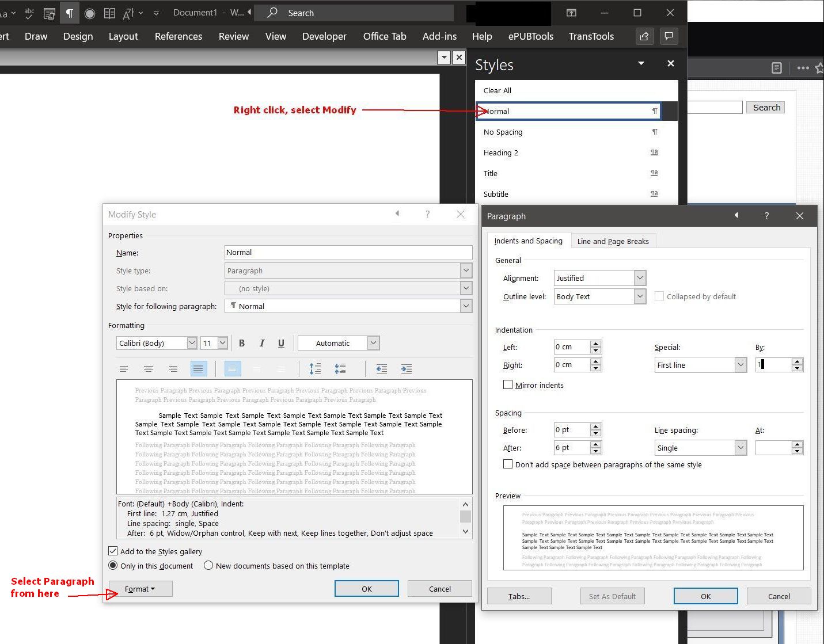Click the Set As Default button
The height and width of the screenshot is (644, 824).
tap(612, 596)
